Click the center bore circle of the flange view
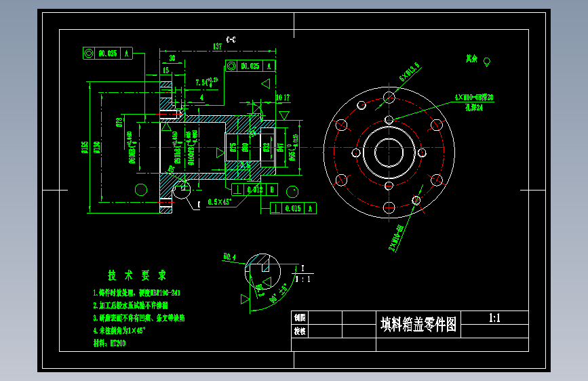Image resolution: width=588 pixels, height=381 pixels. click(x=389, y=153)
